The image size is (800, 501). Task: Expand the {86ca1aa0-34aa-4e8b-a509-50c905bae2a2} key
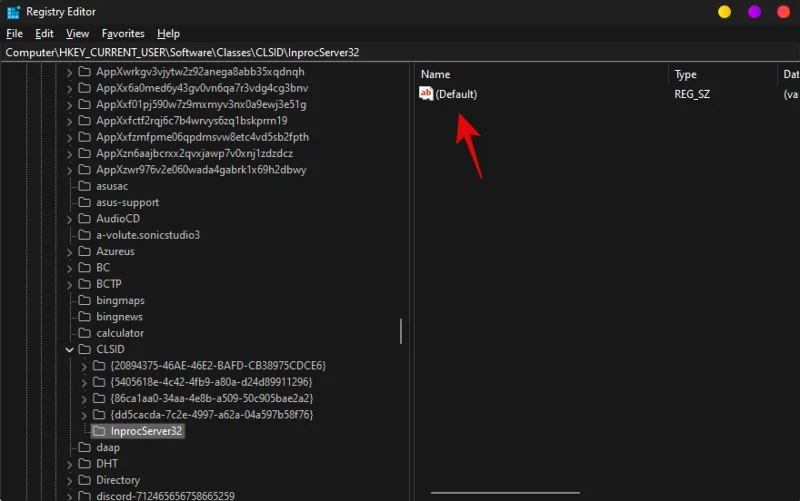84,399
